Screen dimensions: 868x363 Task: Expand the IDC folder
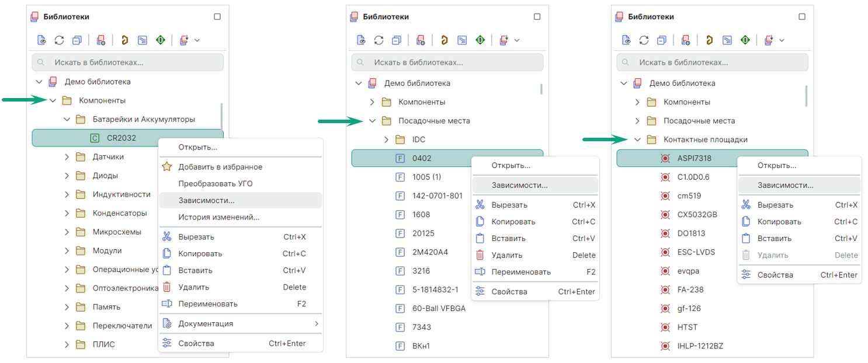point(386,140)
